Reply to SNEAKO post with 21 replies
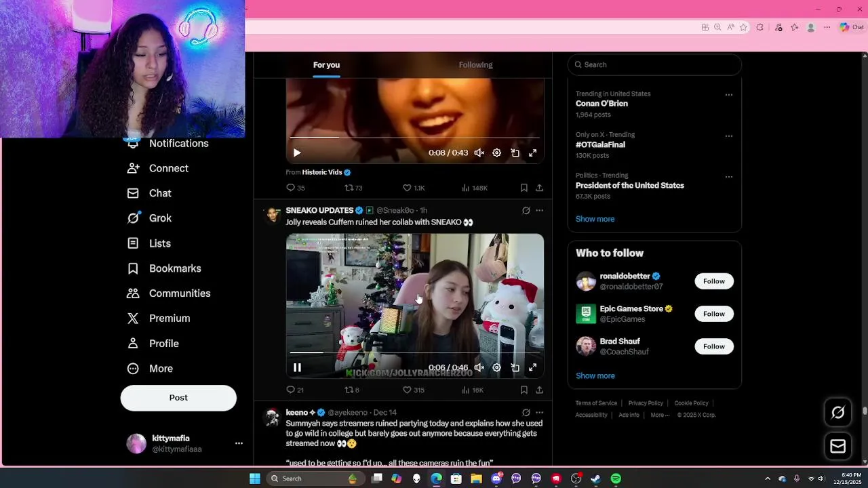The image size is (868, 488). pyautogui.click(x=295, y=390)
